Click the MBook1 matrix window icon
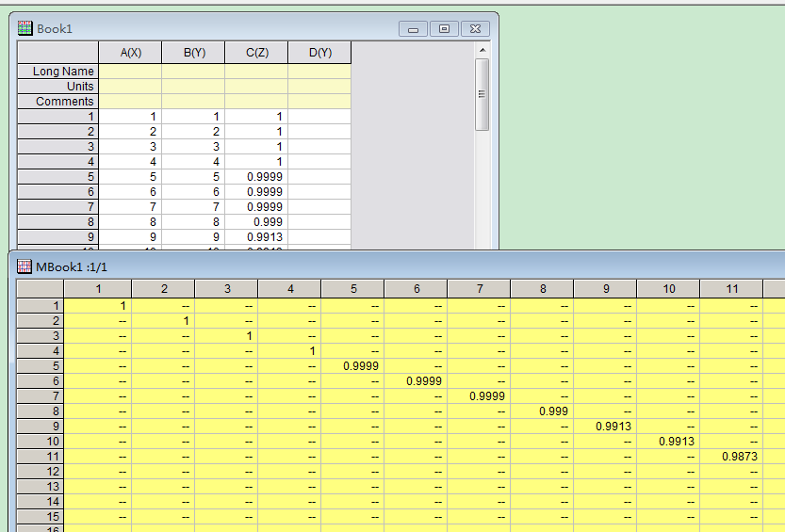The width and height of the screenshot is (785, 532). pos(25,266)
